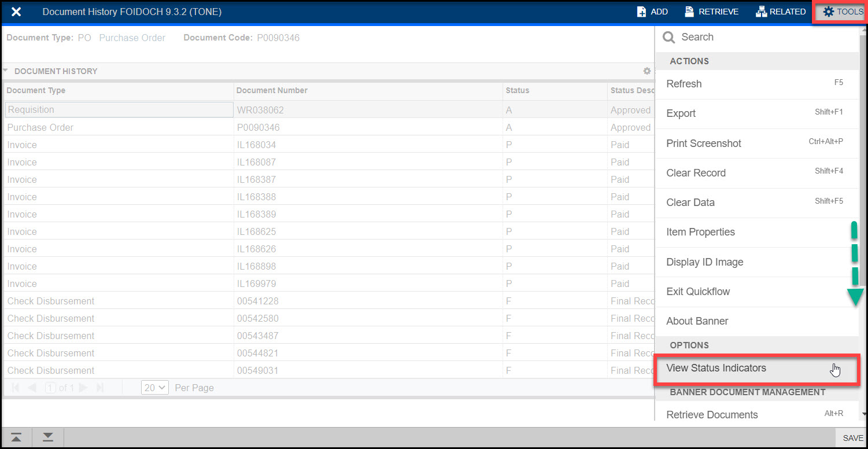Select invoice IL168388
Viewport: 868px width, 449px height.
pos(256,197)
